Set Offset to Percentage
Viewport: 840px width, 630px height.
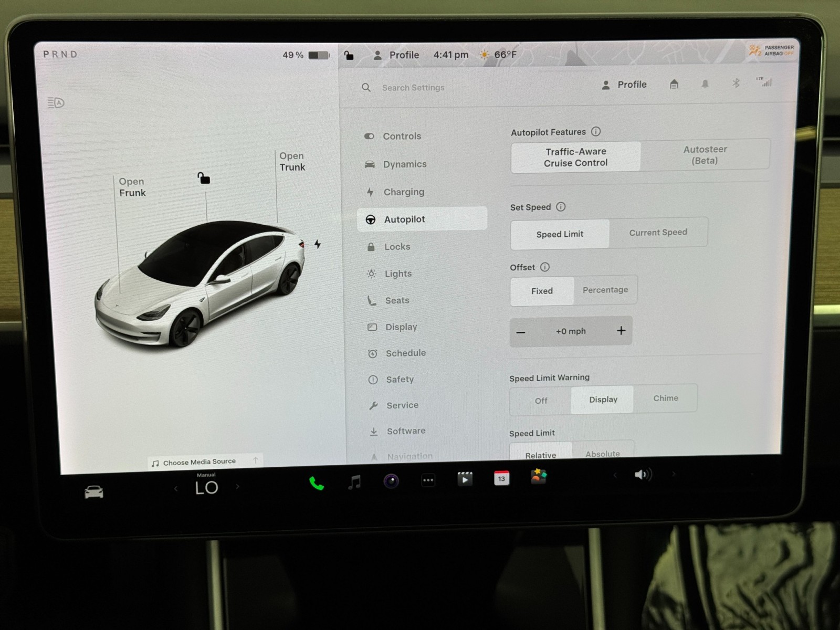pos(605,290)
